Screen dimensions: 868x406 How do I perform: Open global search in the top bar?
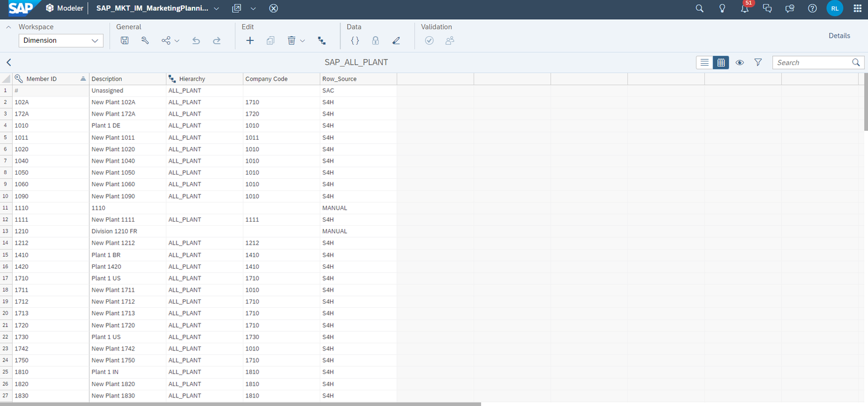(700, 8)
